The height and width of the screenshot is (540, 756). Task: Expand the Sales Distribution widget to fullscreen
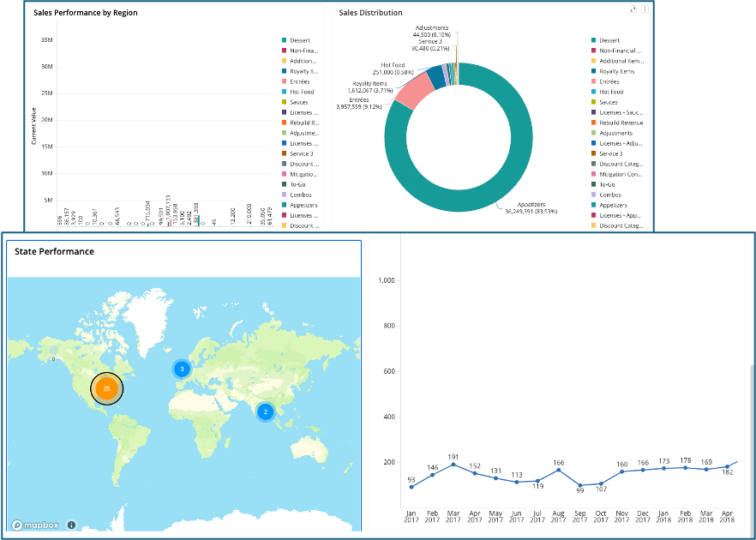633,9
